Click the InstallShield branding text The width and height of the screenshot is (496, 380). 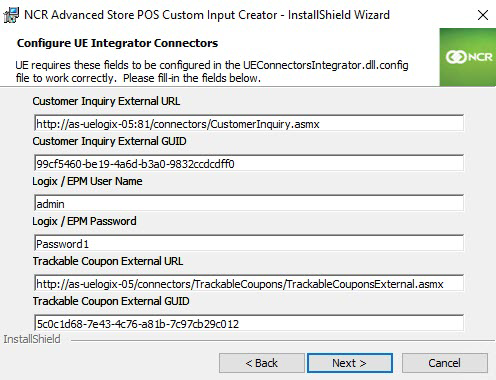pyautogui.click(x=32, y=339)
